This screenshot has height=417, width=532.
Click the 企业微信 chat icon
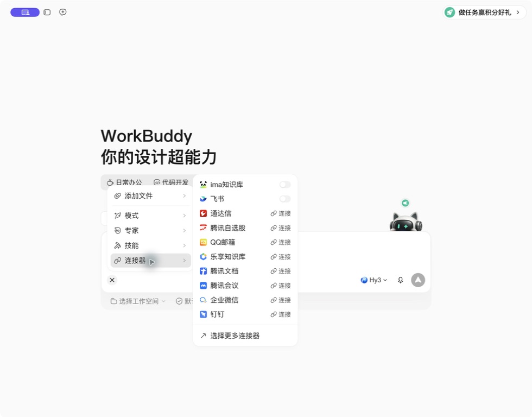tap(203, 300)
